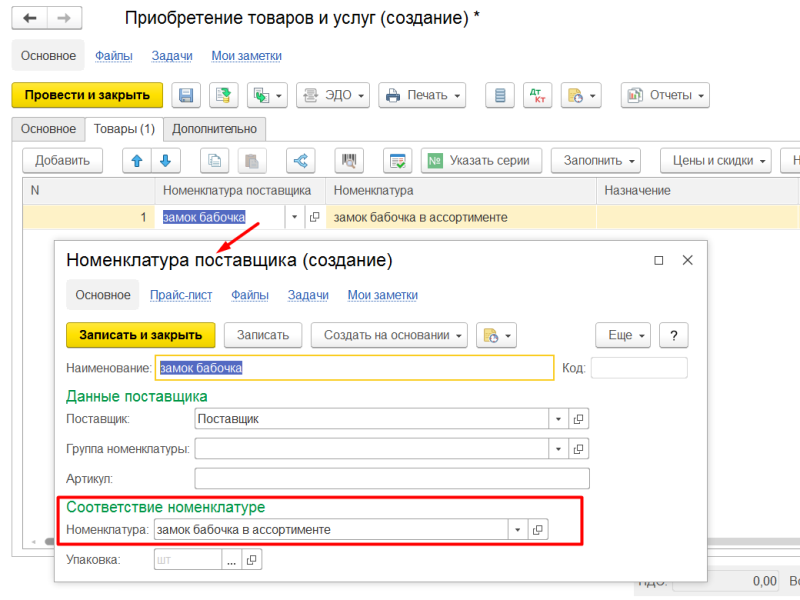Image resolution: width=800 pixels, height=600 pixels.
Task: Click the Наименование input field
Action: pyautogui.click(x=355, y=368)
